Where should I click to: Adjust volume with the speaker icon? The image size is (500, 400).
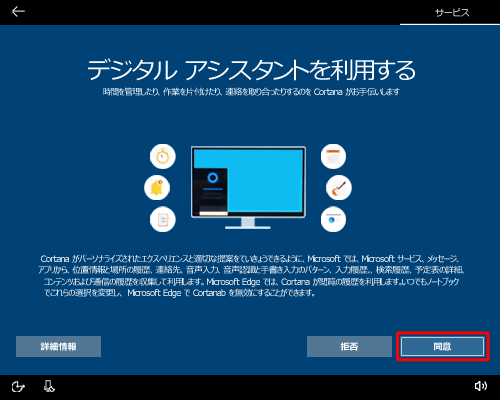pyautogui.click(x=480, y=386)
